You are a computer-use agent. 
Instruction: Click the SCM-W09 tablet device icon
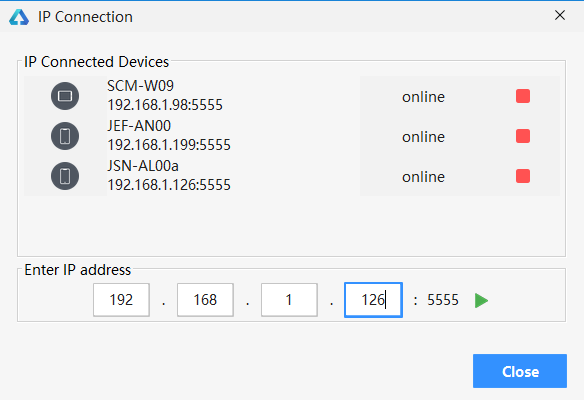[65, 96]
